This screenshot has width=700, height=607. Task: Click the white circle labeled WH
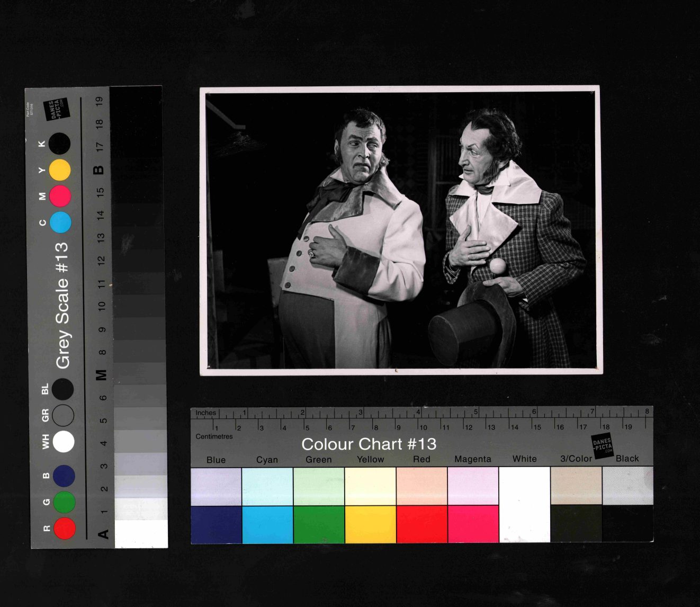click(64, 441)
